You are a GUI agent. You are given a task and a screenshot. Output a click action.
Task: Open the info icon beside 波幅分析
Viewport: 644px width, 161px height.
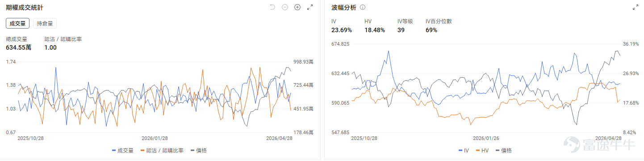pos(363,8)
